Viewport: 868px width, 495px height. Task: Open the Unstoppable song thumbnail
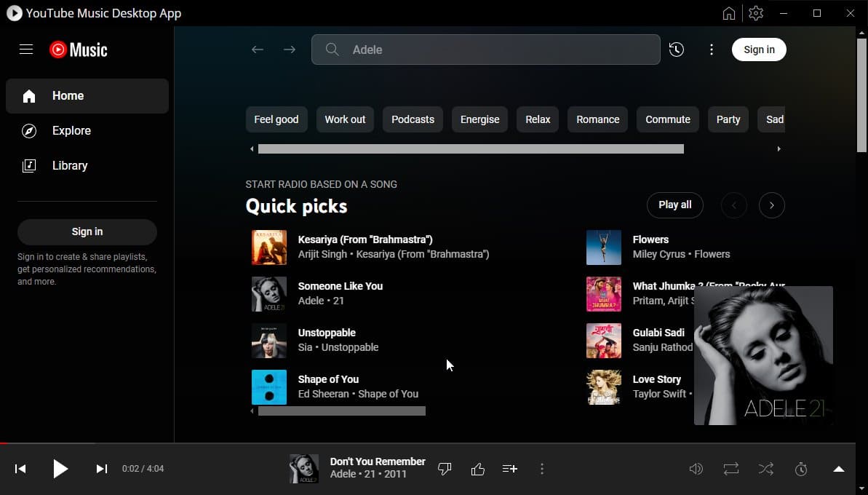tap(269, 341)
